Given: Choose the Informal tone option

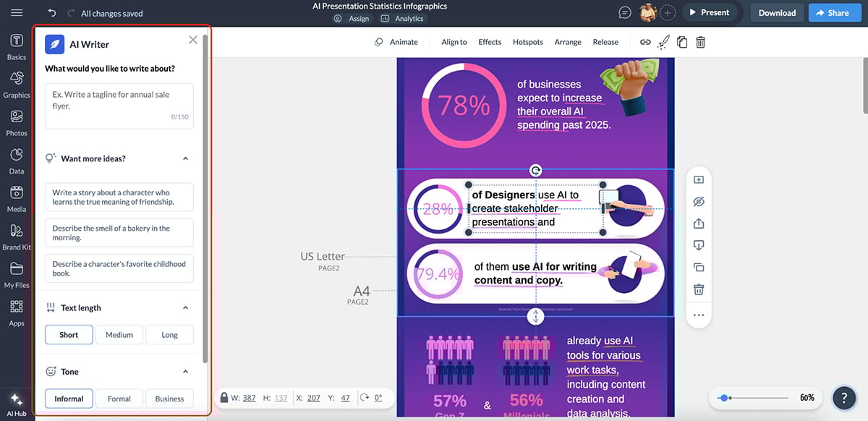Looking at the screenshot, I should click(69, 398).
